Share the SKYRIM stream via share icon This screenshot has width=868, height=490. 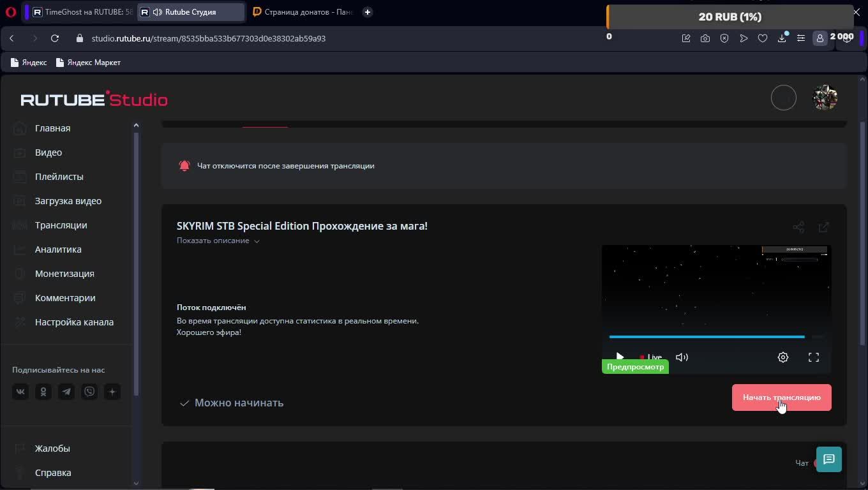(x=798, y=227)
